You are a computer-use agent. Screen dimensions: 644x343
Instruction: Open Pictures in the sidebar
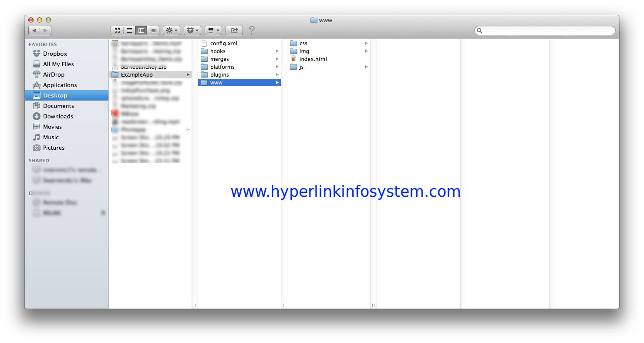[x=67, y=148]
